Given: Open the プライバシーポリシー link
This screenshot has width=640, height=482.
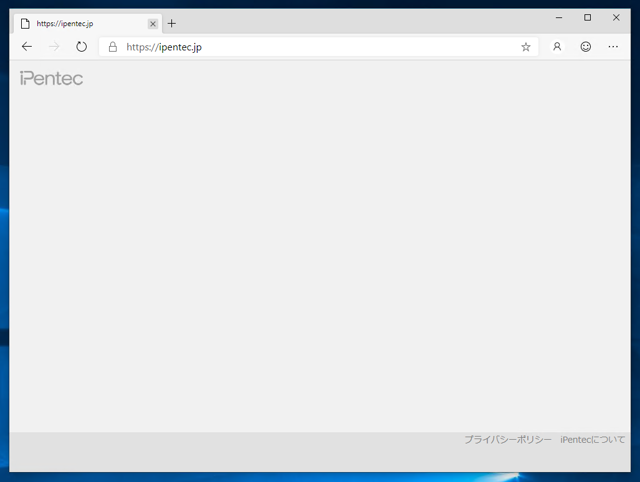Looking at the screenshot, I should point(508,440).
